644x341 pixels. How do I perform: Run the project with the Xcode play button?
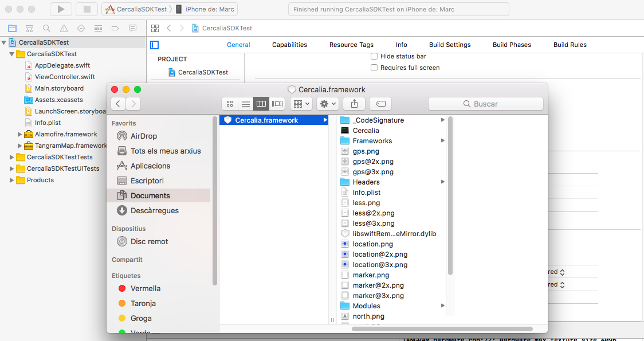pos(61,9)
